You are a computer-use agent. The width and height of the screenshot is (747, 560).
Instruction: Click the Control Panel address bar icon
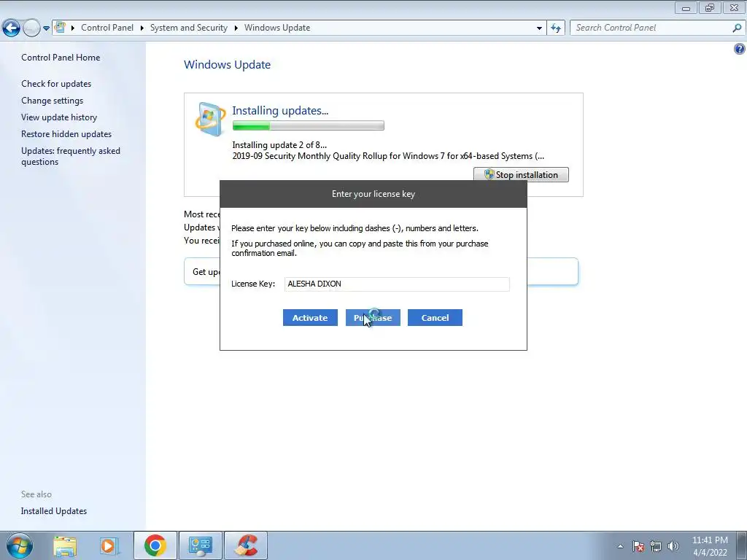[60, 27]
